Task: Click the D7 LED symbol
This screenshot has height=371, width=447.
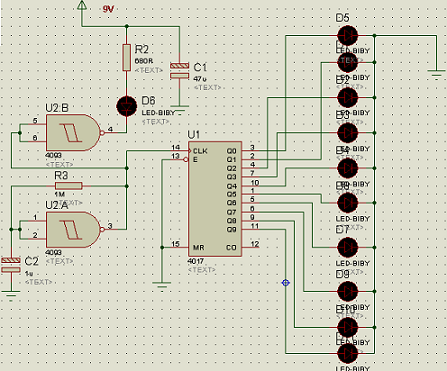Action: click(348, 247)
